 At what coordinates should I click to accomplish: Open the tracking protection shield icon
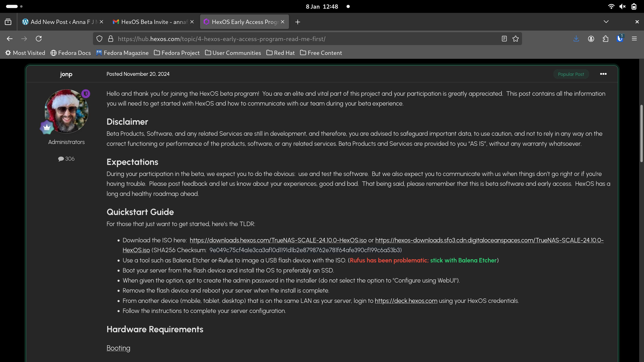point(99,39)
